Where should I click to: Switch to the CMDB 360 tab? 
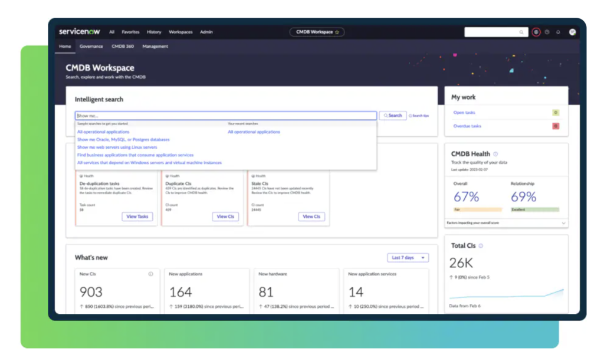pyautogui.click(x=123, y=46)
